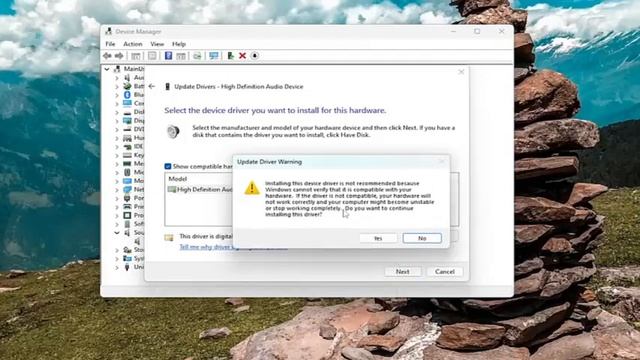Click the Bluetooth category icon in the tree

127,95
